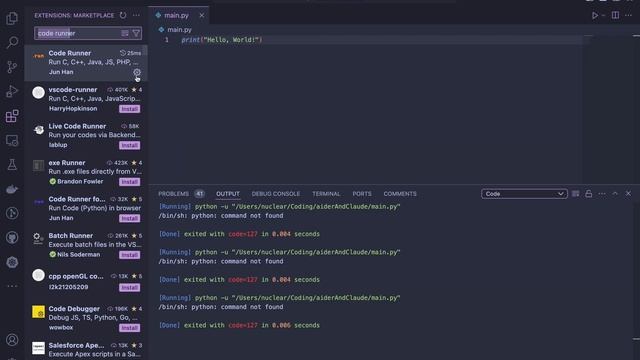The height and width of the screenshot is (360, 640).
Task: Open the GitHub view in activity bar
Action: [12, 238]
